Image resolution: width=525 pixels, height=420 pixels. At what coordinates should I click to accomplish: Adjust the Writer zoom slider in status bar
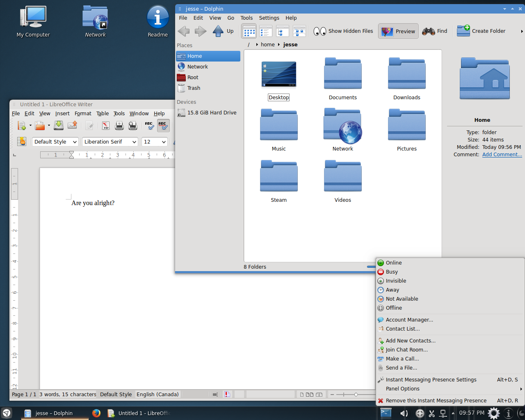point(356,395)
